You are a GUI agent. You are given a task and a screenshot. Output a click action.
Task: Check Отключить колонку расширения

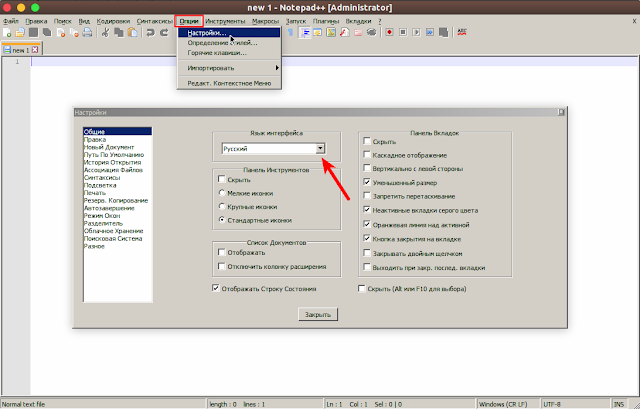coord(222,266)
